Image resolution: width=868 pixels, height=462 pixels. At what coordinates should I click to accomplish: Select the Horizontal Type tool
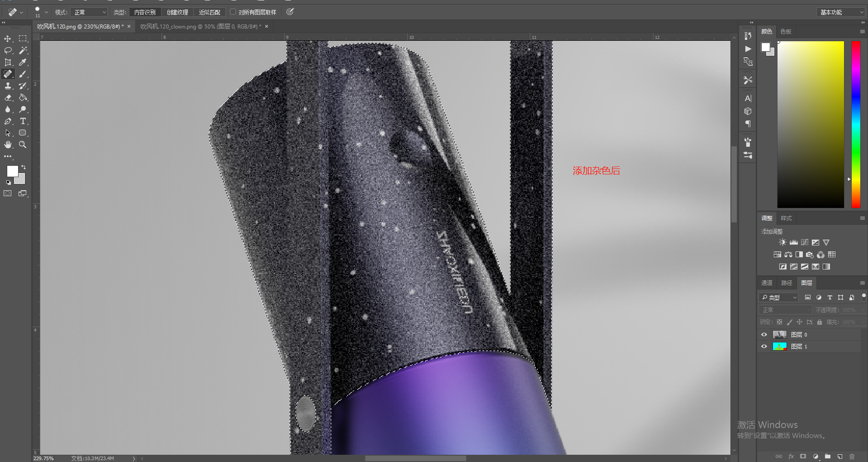click(23, 121)
